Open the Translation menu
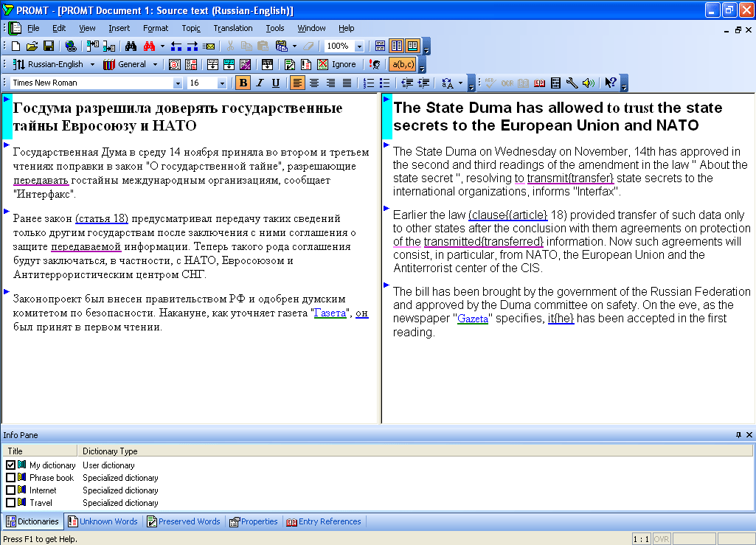The image size is (756, 545). tap(233, 28)
